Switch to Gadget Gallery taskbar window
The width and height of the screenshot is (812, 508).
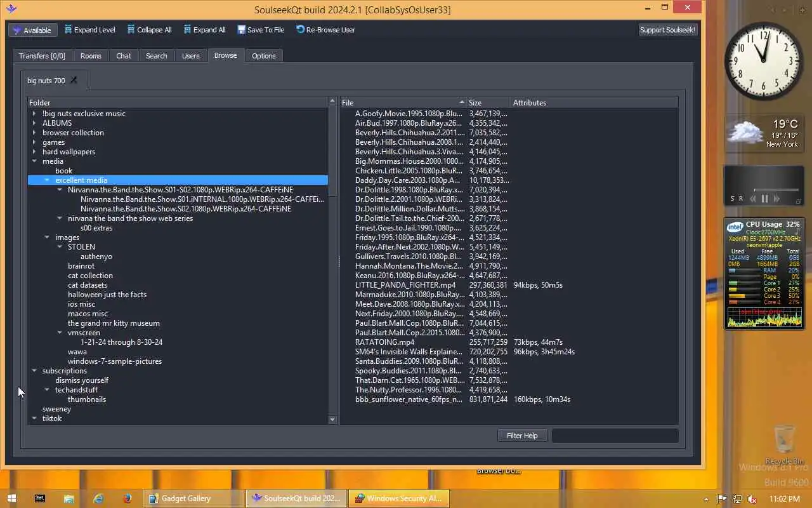193,498
